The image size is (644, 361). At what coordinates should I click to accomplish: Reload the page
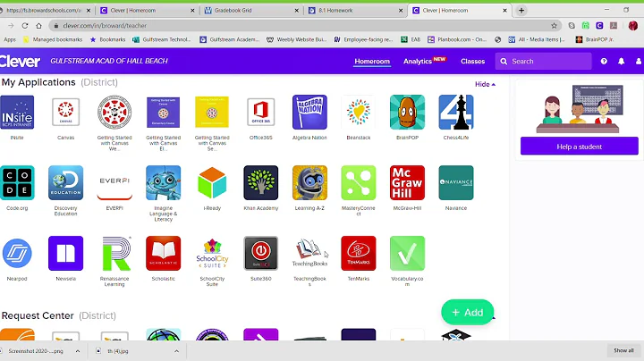coord(25,25)
